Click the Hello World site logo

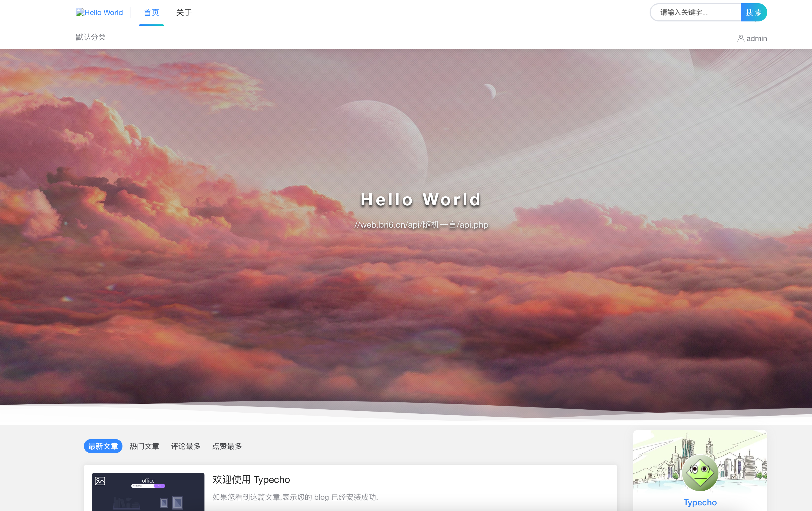pyautogui.click(x=99, y=13)
